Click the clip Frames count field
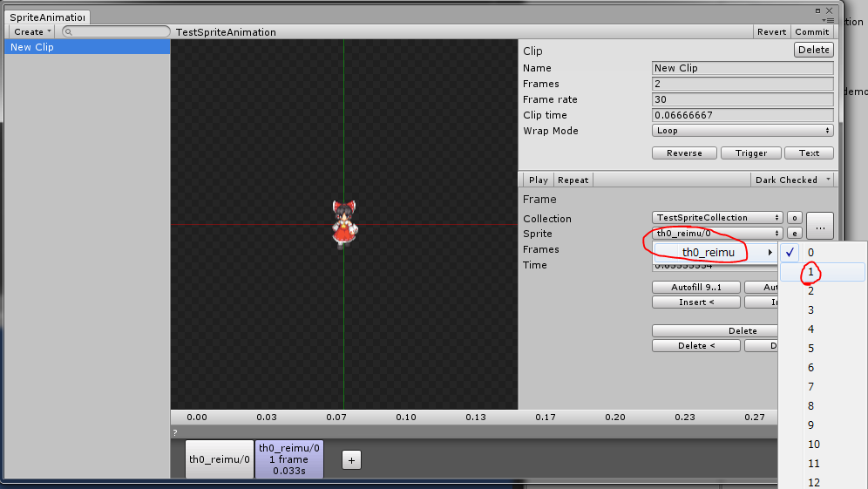The image size is (868, 489). coord(743,84)
